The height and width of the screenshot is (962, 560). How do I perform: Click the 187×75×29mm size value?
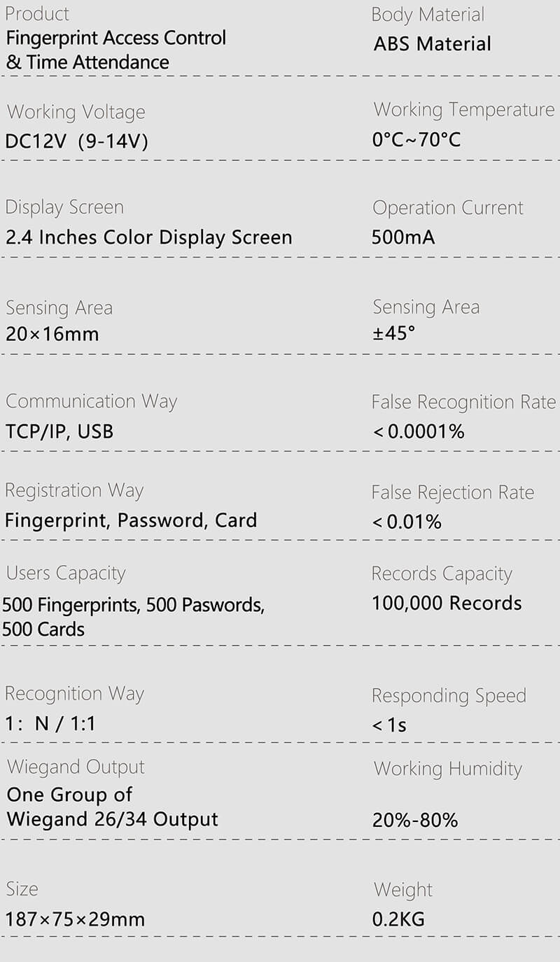[75, 919]
